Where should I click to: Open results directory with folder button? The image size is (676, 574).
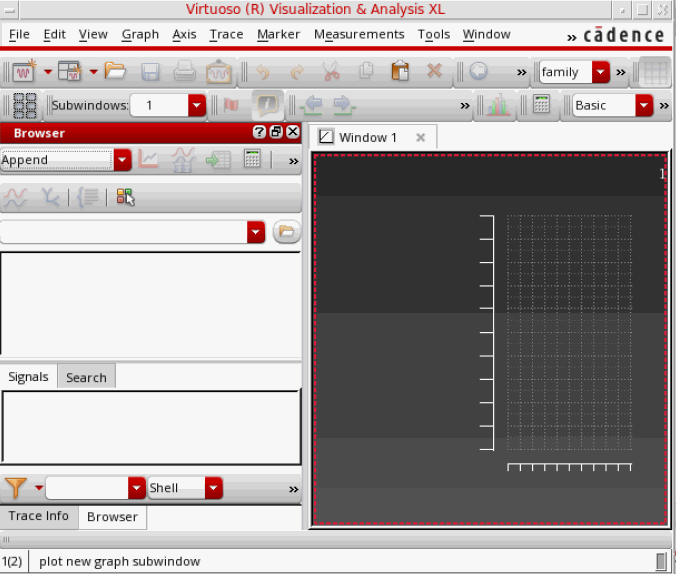point(286,232)
